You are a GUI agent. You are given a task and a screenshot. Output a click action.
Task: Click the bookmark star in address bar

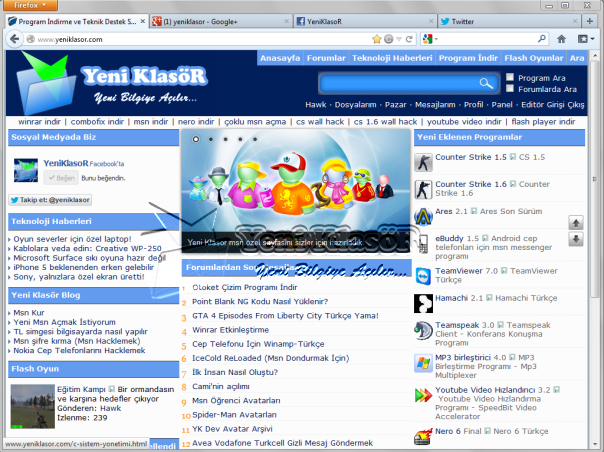pyautogui.click(x=375, y=39)
